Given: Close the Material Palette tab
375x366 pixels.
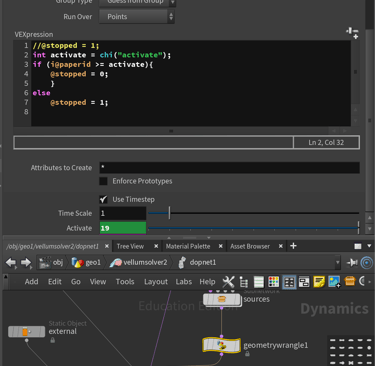Looking at the screenshot, I should (220, 246).
